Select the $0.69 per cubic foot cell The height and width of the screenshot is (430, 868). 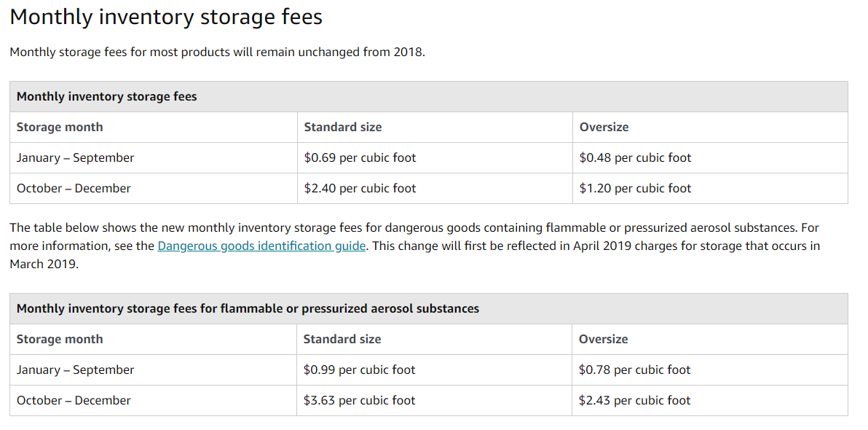click(x=435, y=158)
